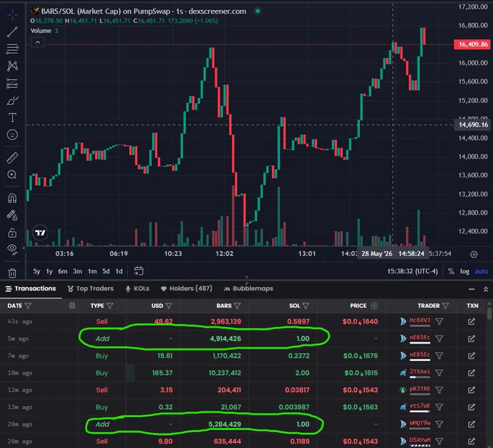Open the Fibonacci retracement tool
The height and width of the screenshot is (448, 493).
(x=12, y=49)
